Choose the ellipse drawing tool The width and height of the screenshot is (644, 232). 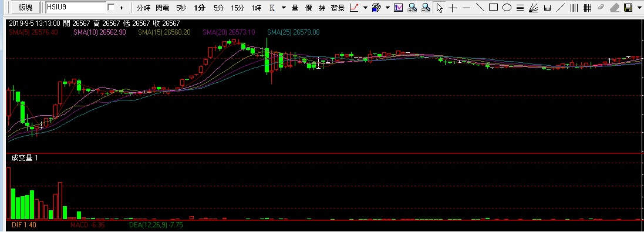[x=507, y=7]
